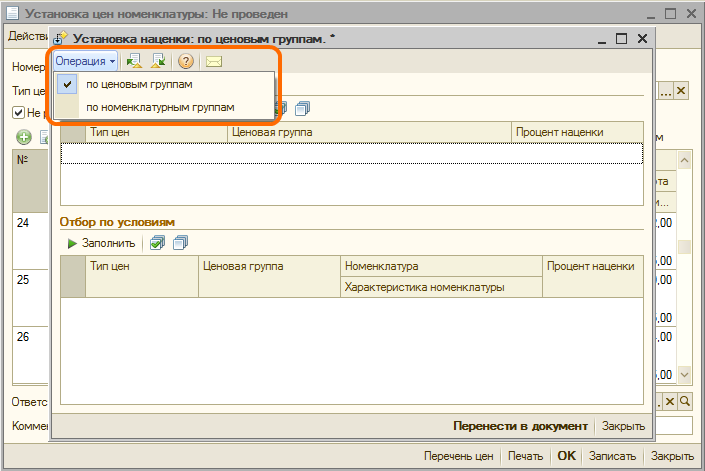Check all rows icon beside Заполнить

point(157,243)
